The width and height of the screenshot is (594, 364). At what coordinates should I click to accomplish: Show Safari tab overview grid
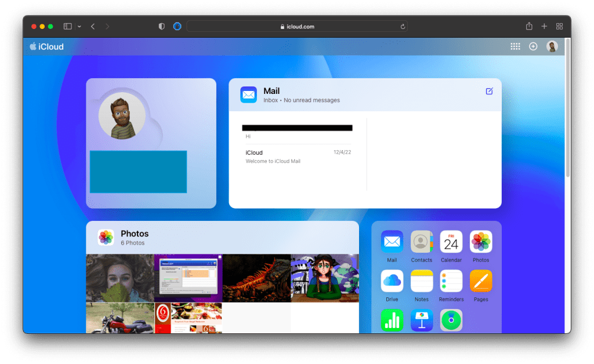[x=559, y=26]
